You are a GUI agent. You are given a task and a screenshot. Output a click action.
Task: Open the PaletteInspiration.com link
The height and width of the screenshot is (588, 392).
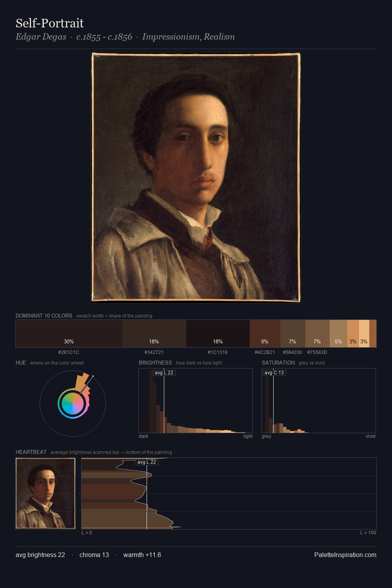(x=345, y=555)
